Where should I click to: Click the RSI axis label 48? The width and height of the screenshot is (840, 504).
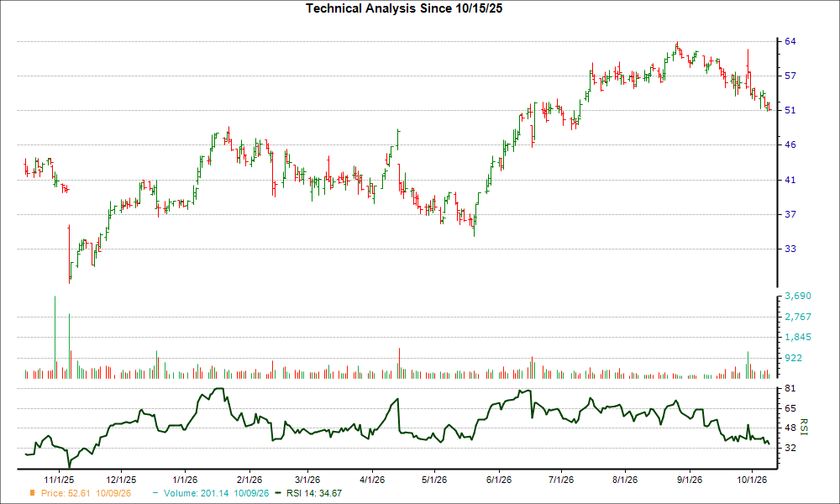pos(790,428)
